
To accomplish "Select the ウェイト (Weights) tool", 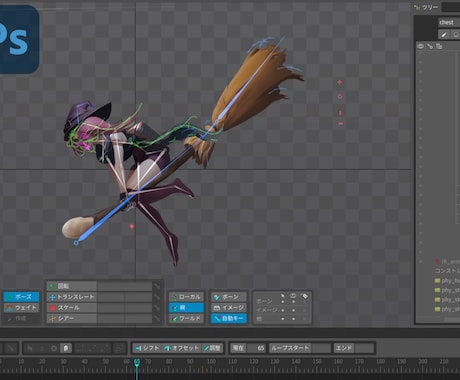I will pyautogui.click(x=21, y=307).
